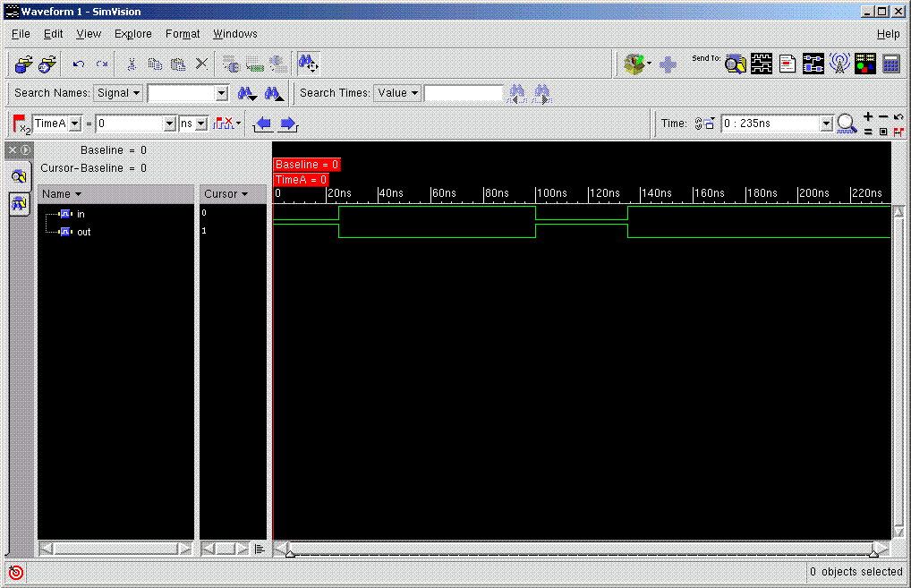Click the red TimeA = 0 cursor flag

click(x=301, y=180)
